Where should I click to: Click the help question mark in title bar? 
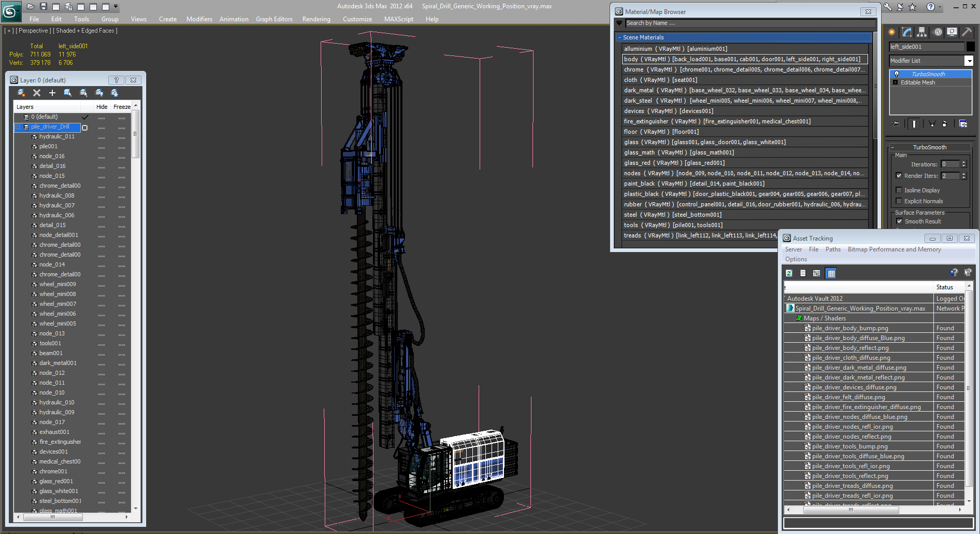[931, 7]
